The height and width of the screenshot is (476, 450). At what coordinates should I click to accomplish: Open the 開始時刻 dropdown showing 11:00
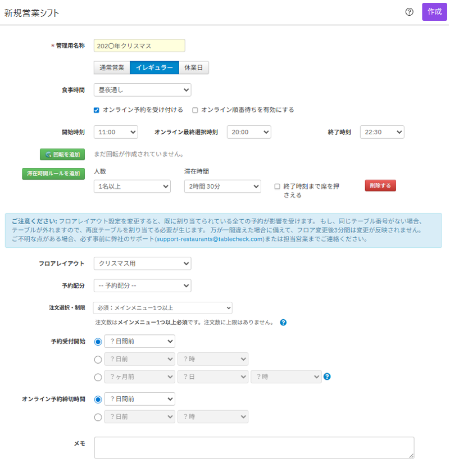(116, 132)
